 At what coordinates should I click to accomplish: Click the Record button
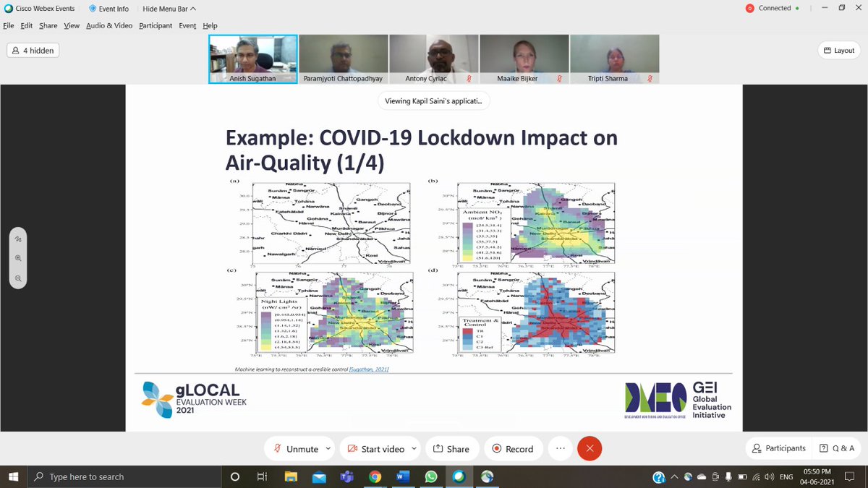tap(512, 448)
